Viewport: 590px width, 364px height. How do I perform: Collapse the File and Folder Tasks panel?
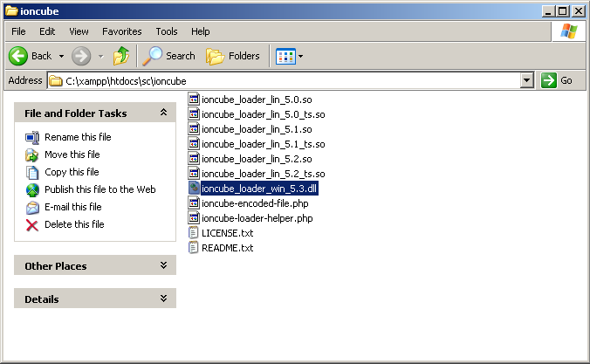(x=163, y=113)
